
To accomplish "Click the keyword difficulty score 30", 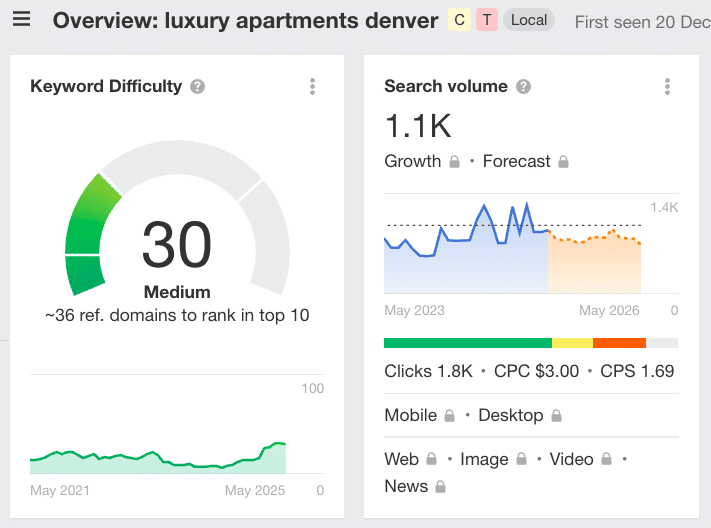I will (177, 244).
